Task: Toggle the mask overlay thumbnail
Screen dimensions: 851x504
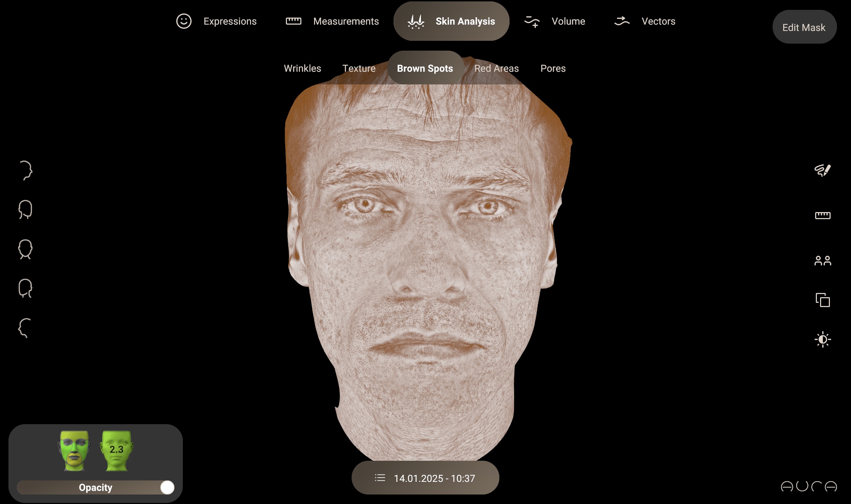Action: point(74,451)
